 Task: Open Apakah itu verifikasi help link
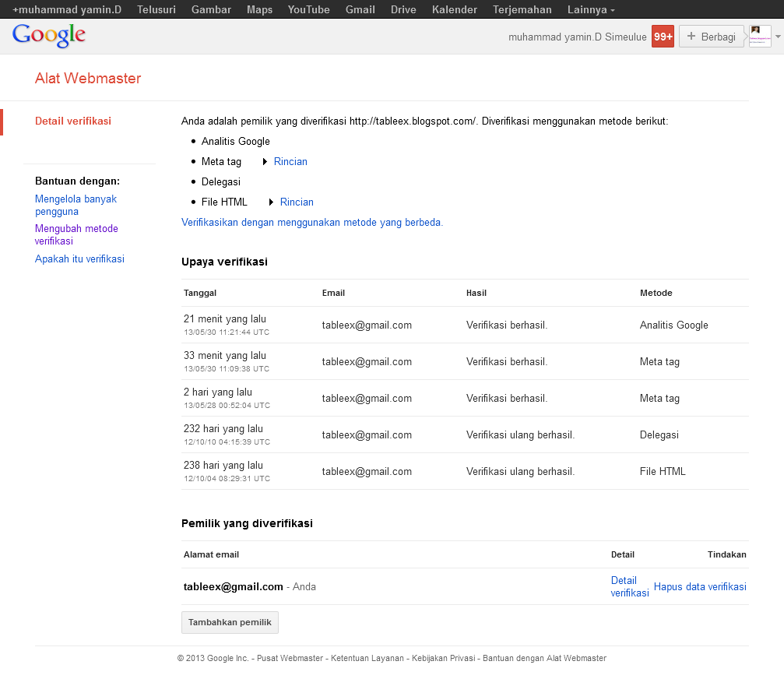click(x=79, y=259)
